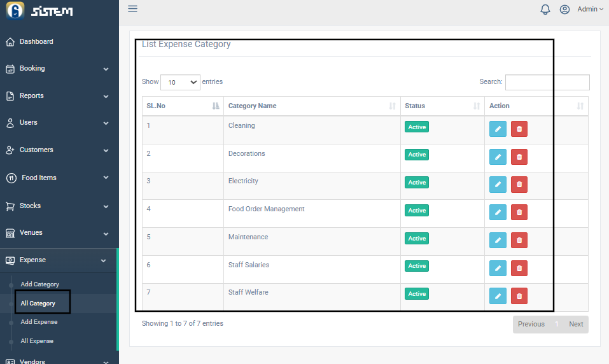
Task: Select All Category submenu item
Action: [38, 304]
